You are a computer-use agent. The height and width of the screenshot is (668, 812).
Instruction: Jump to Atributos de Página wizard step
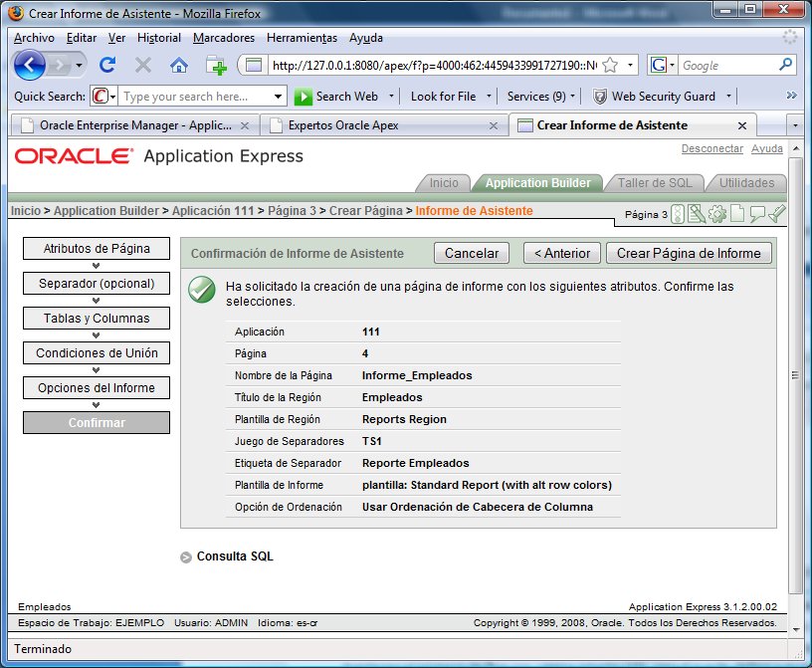coord(97,248)
